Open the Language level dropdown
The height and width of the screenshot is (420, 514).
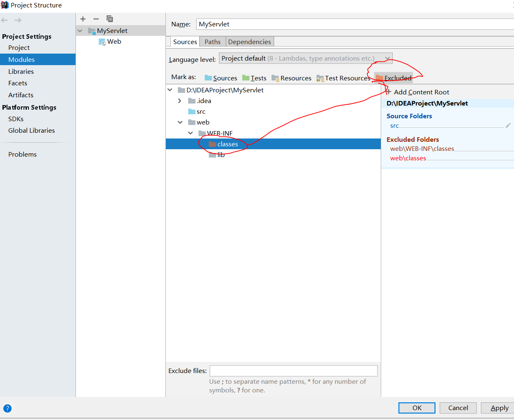[x=306, y=59]
